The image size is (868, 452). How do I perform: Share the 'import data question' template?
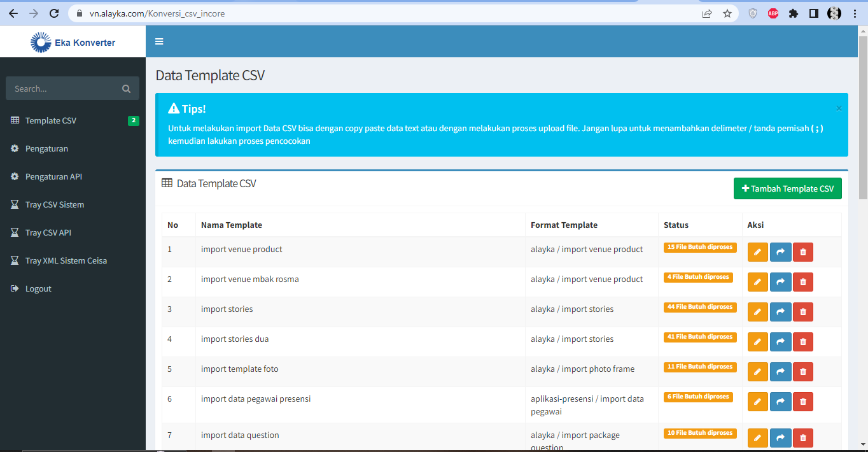pyautogui.click(x=780, y=438)
